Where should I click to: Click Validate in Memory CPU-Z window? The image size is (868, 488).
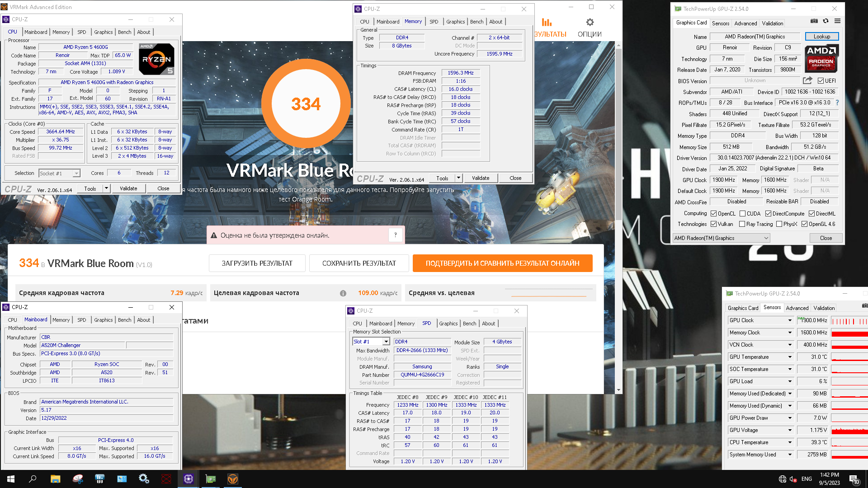[x=480, y=178]
